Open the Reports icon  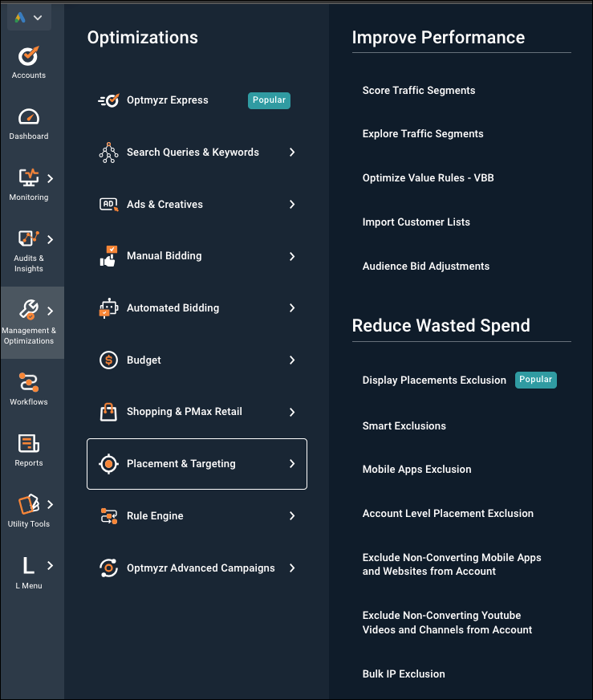pyautogui.click(x=29, y=443)
